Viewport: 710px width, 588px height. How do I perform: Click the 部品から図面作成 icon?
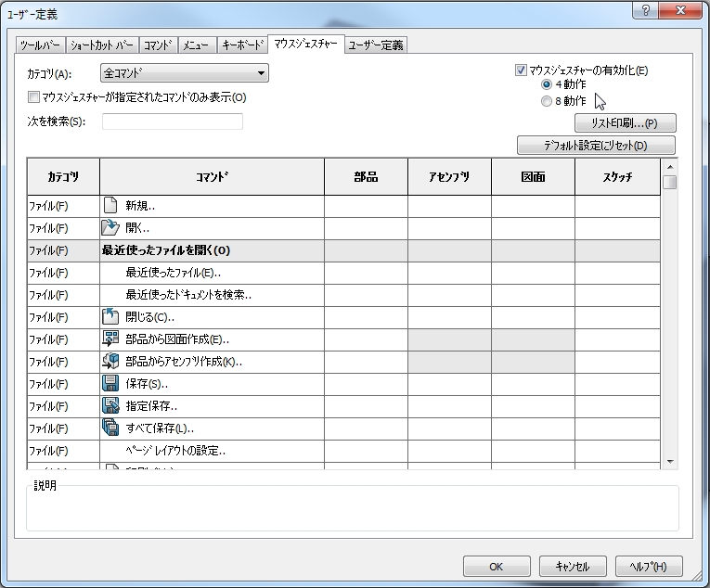pyautogui.click(x=111, y=339)
